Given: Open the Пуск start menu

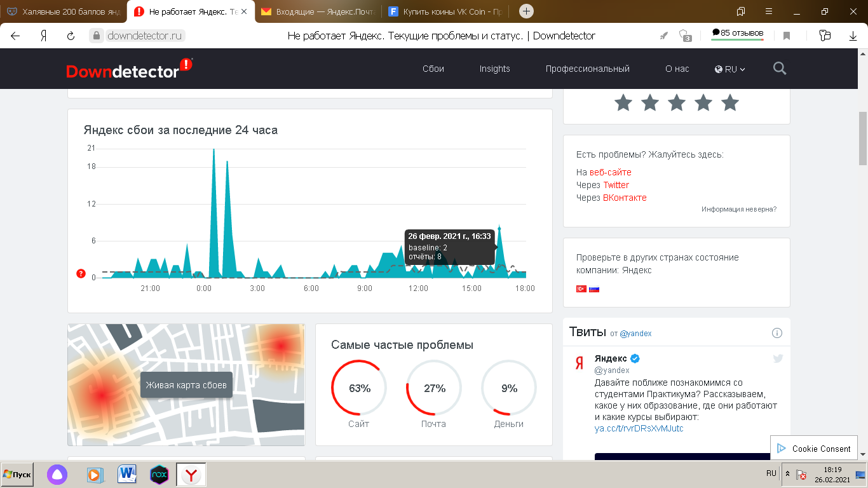Looking at the screenshot, I should [x=17, y=475].
